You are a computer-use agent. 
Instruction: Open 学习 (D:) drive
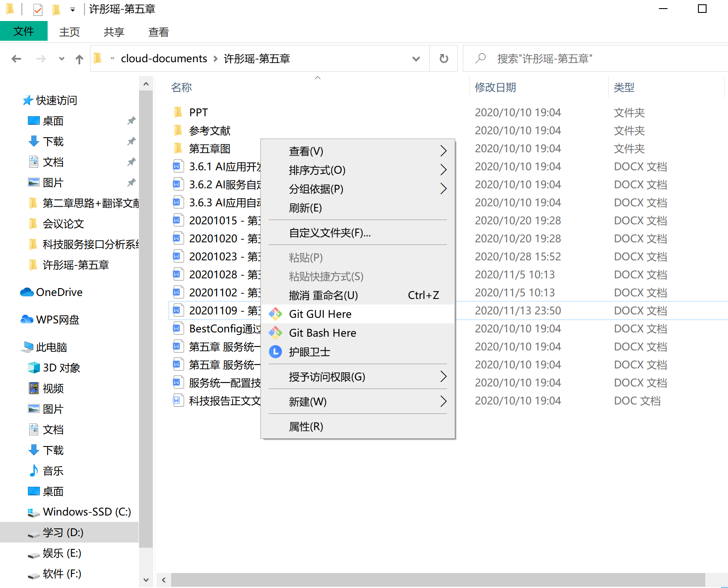pos(69,533)
